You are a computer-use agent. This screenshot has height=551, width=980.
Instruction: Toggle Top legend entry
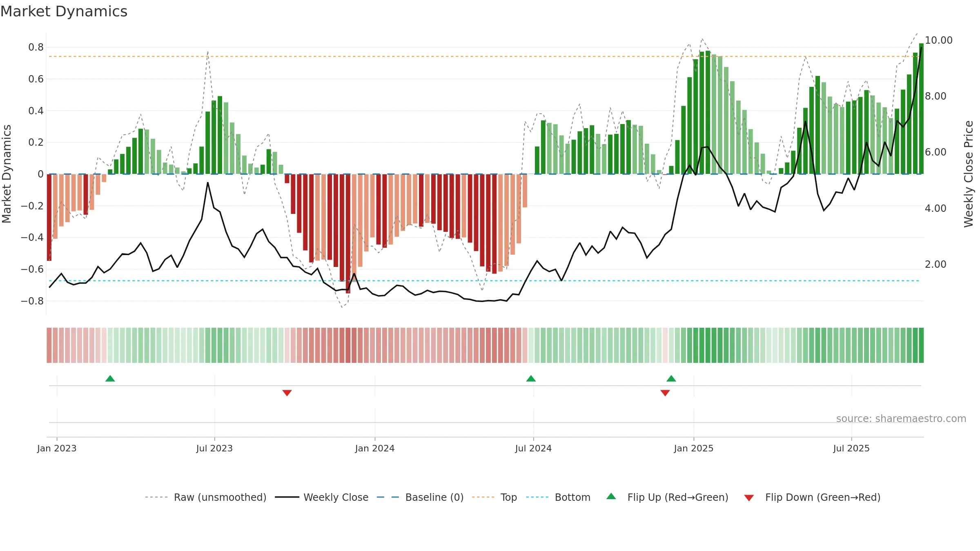point(494,497)
